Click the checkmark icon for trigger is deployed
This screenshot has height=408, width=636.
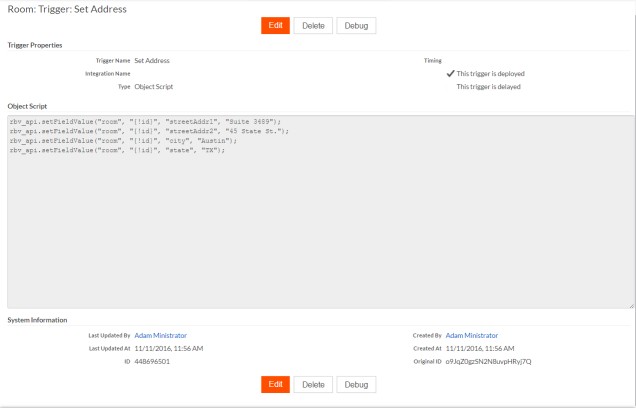coord(450,73)
